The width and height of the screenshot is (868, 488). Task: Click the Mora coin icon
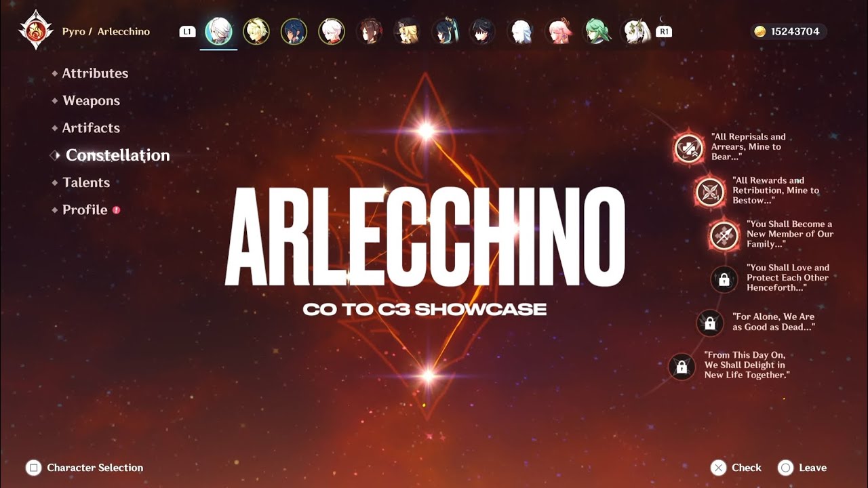pyautogui.click(x=760, y=32)
